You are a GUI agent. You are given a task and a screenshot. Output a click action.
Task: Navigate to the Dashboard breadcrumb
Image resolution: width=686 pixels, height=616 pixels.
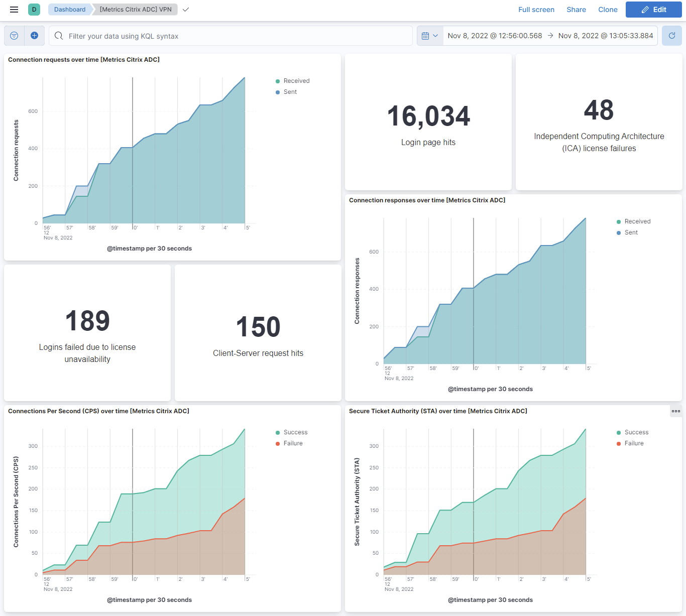pos(69,9)
